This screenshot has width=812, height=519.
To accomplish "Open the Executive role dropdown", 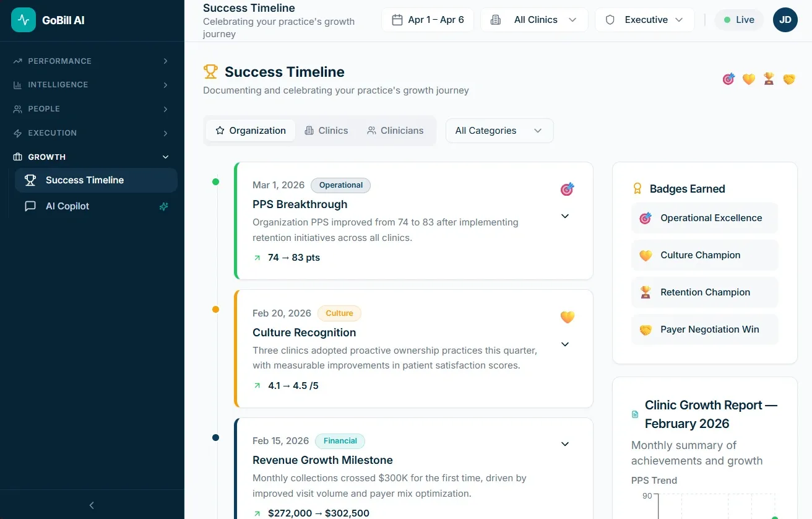I will coord(646,20).
